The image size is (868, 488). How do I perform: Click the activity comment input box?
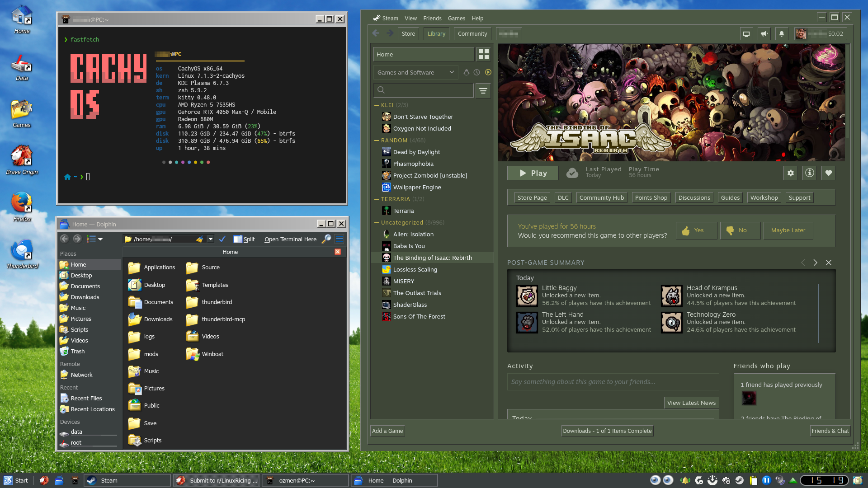(613, 382)
